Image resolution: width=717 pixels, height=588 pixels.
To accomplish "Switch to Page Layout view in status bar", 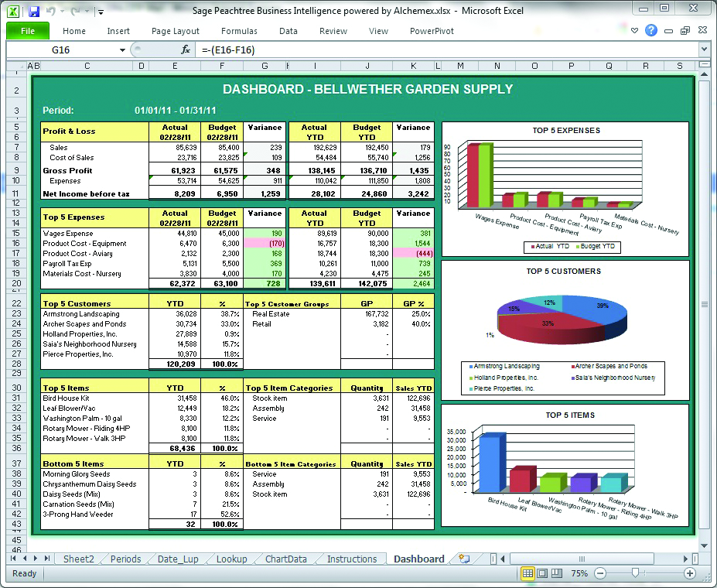I will [x=543, y=573].
